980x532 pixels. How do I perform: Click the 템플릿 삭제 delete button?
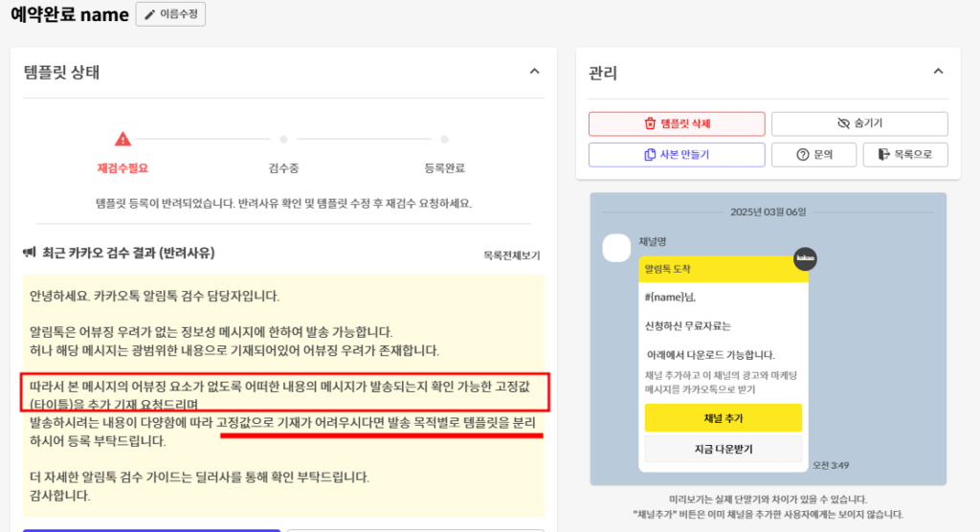(677, 123)
